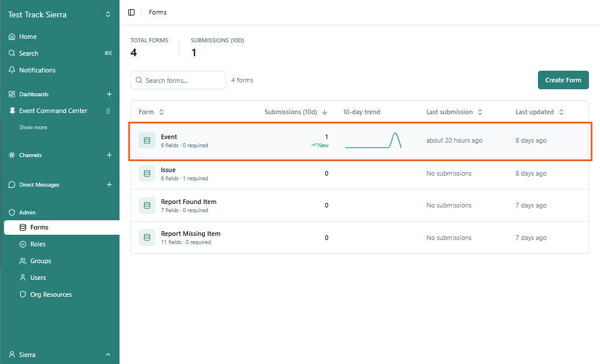Image resolution: width=600 pixels, height=364 pixels.
Task: Sort by Last updated column
Action: click(539, 112)
